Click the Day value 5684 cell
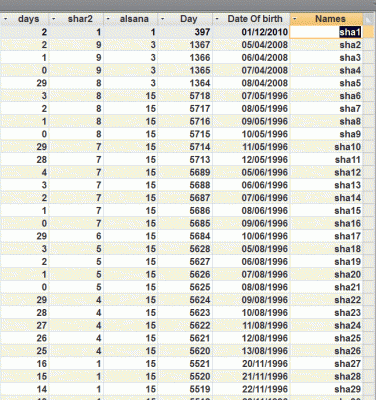This screenshot has height=400, width=376. pyautogui.click(x=185, y=236)
